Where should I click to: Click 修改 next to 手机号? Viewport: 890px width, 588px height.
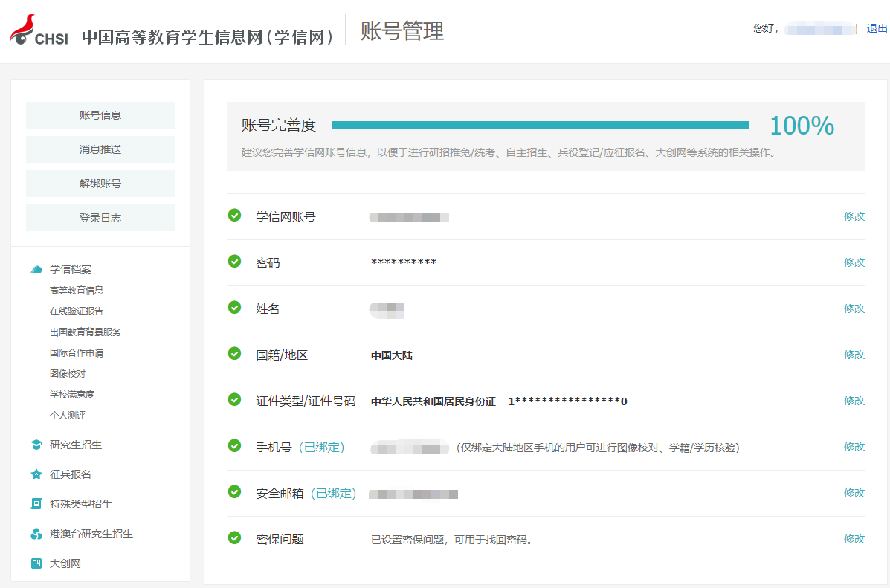[x=854, y=447]
